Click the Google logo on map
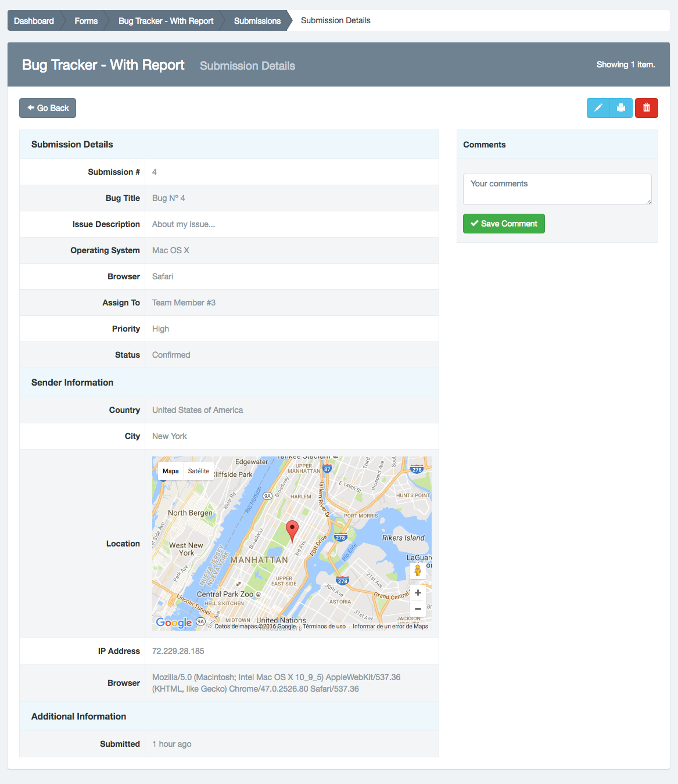Screen dimensions: 678x784 pyautogui.click(x=174, y=623)
